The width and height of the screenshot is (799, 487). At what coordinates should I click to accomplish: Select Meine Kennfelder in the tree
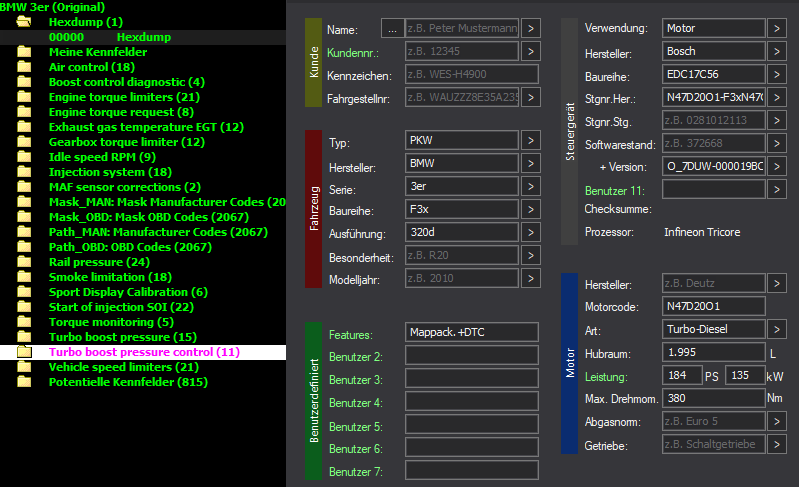pos(98,52)
